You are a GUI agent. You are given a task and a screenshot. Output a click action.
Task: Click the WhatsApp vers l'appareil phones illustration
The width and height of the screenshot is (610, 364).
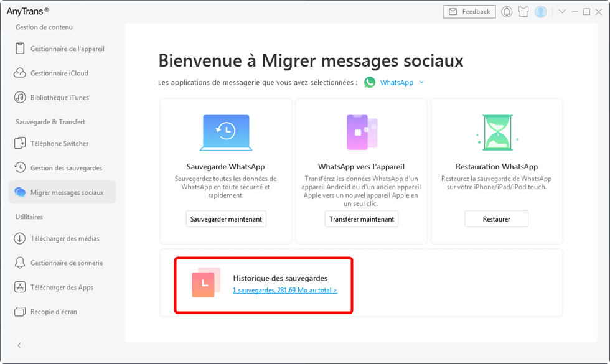(362, 132)
